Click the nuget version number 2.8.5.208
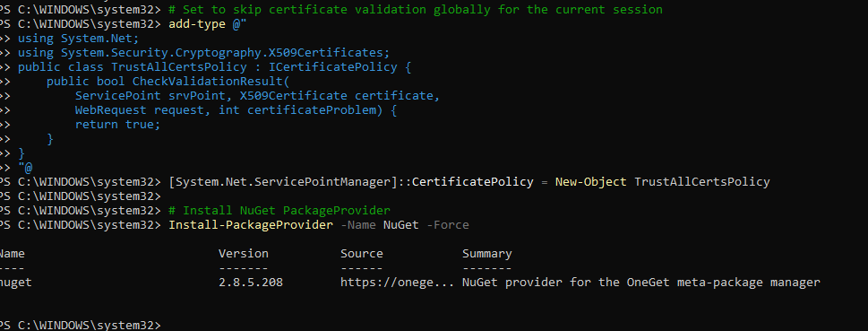This screenshot has height=331, width=868. coord(251,283)
